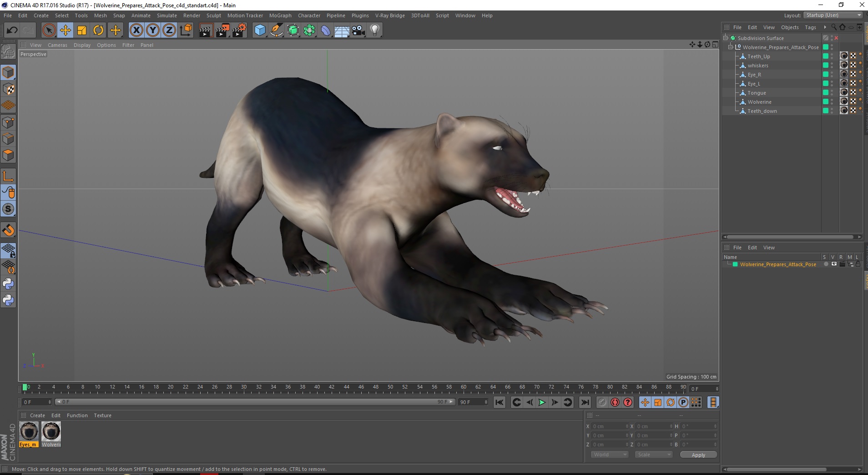Open the deformer objects icon

click(x=326, y=30)
